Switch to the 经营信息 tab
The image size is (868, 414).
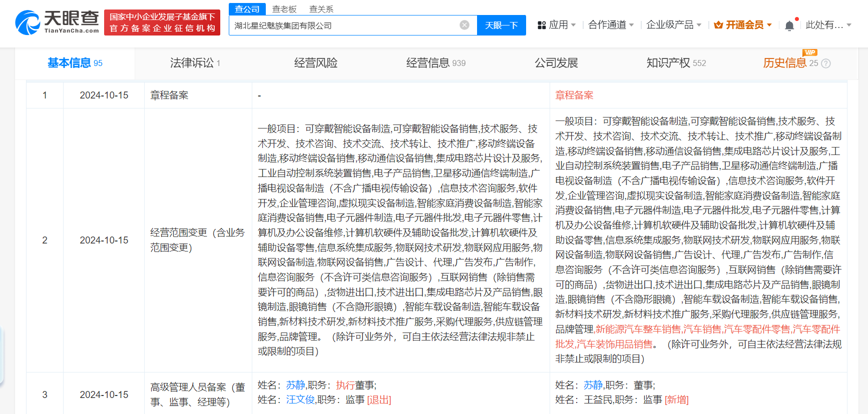point(436,63)
